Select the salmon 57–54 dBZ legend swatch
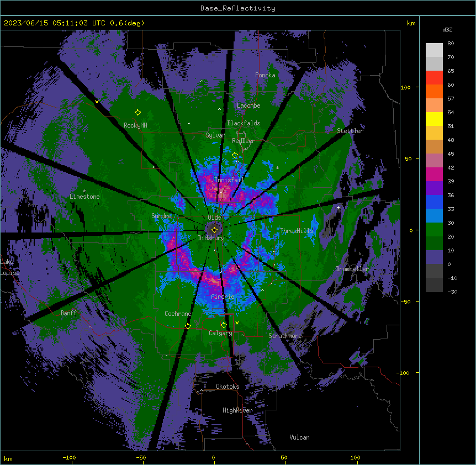The height and width of the screenshot is (465, 476). point(434,105)
